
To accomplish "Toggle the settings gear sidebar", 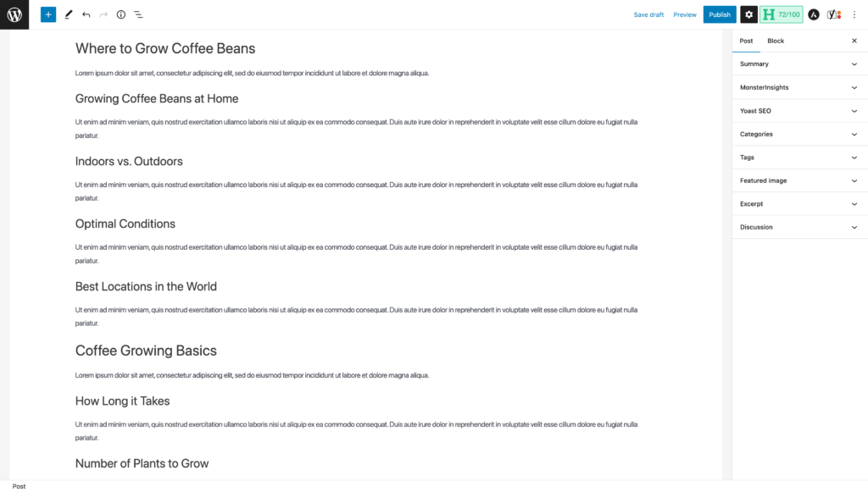I will [748, 14].
